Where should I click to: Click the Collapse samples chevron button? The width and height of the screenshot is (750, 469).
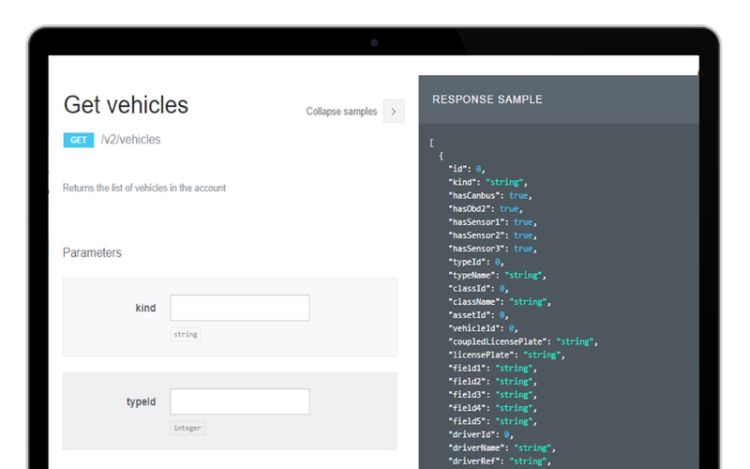point(394,111)
